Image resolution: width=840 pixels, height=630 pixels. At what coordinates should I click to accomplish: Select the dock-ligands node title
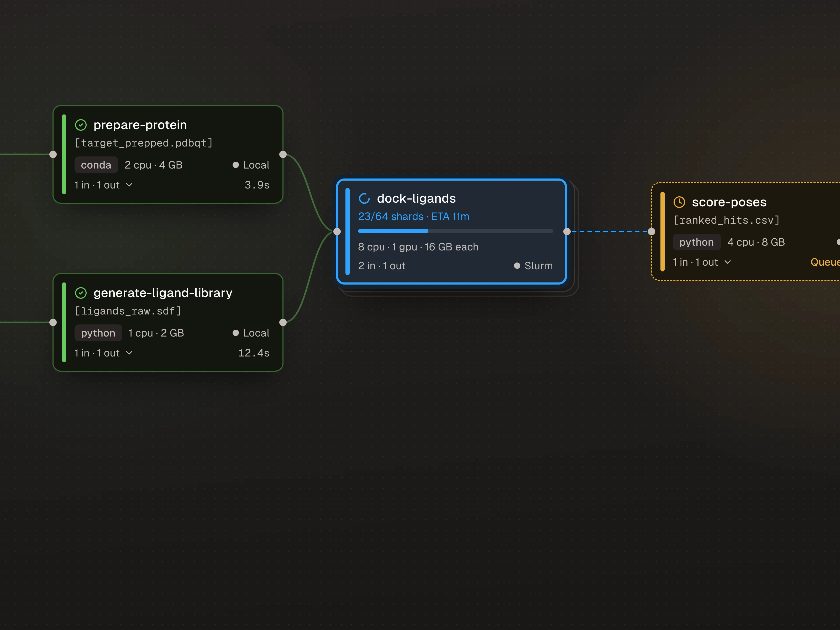click(x=416, y=198)
